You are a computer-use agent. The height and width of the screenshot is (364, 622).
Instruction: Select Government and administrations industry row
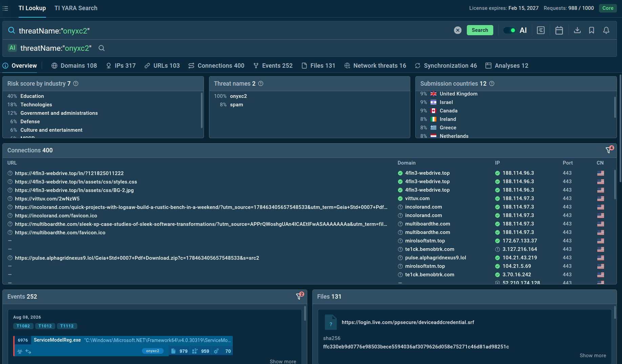(59, 113)
